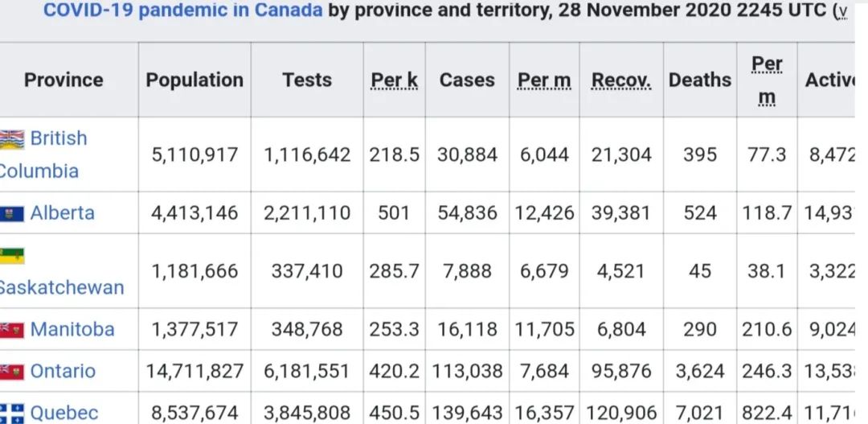
Task: Click the v view link in title
Action: (x=843, y=11)
